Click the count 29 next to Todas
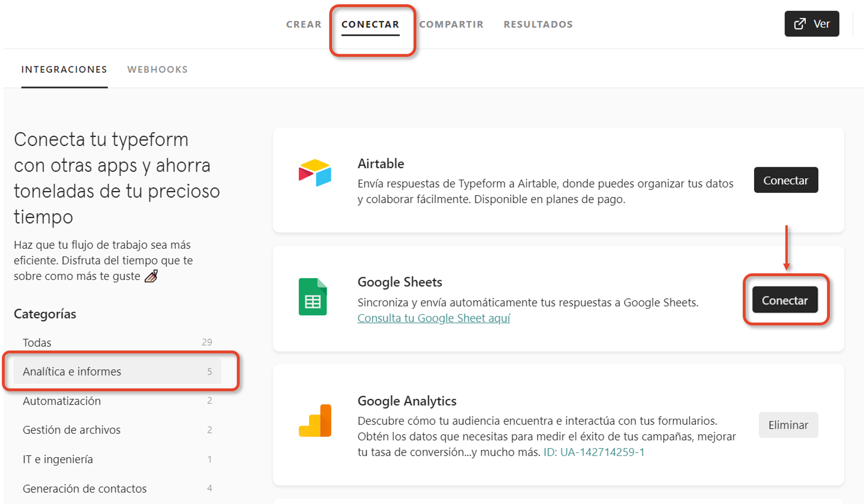 click(x=207, y=342)
